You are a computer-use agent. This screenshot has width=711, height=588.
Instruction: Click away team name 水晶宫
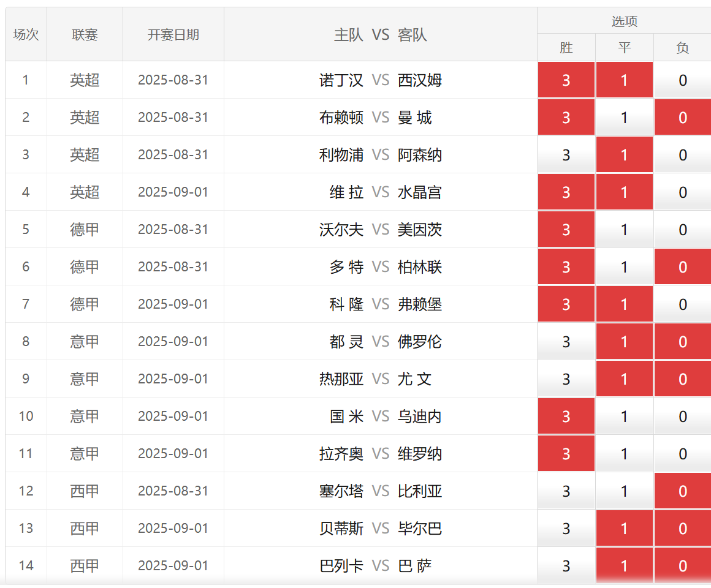[x=419, y=192]
